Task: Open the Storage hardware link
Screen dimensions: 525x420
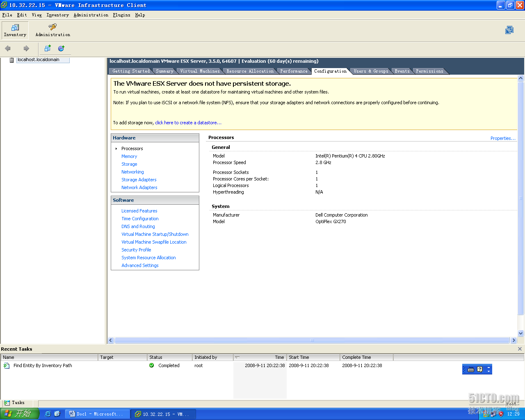Action: [x=129, y=164]
